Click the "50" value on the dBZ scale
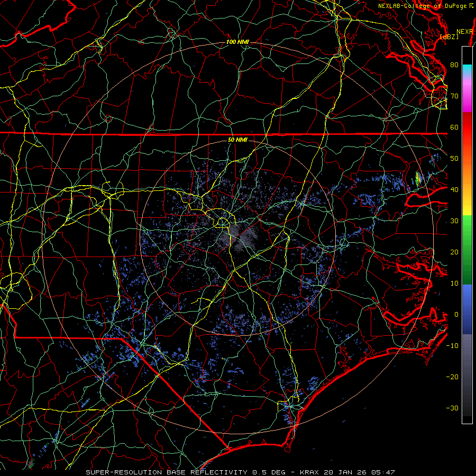 [454, 159]
